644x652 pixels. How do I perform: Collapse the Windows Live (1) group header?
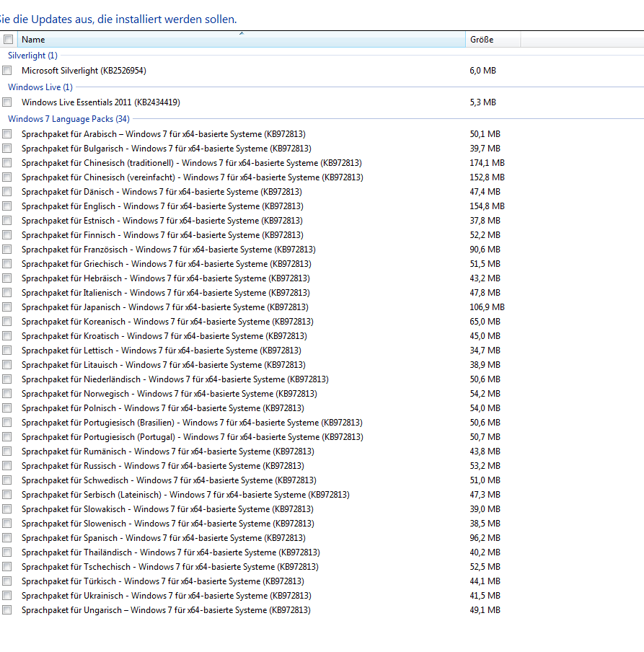[40, 87]
